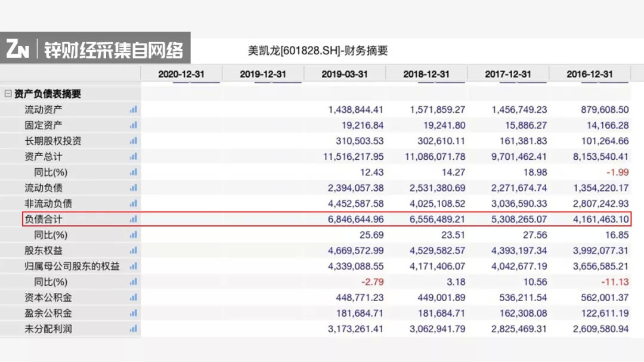Screen dimensions: 644x362
Task: Select the 流动资产 row label
Action: click(x=43, y=109)
